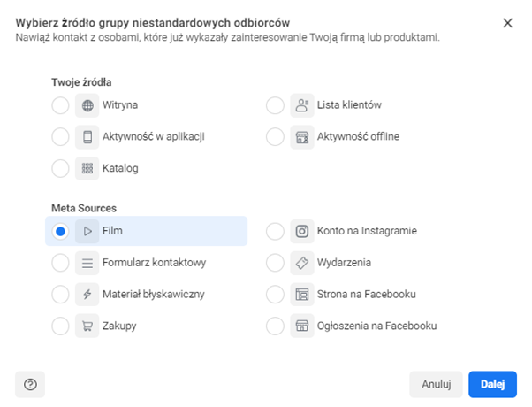Select the Strona na Facebooku radio button
The image size is (532, 407).
point(275,294)
